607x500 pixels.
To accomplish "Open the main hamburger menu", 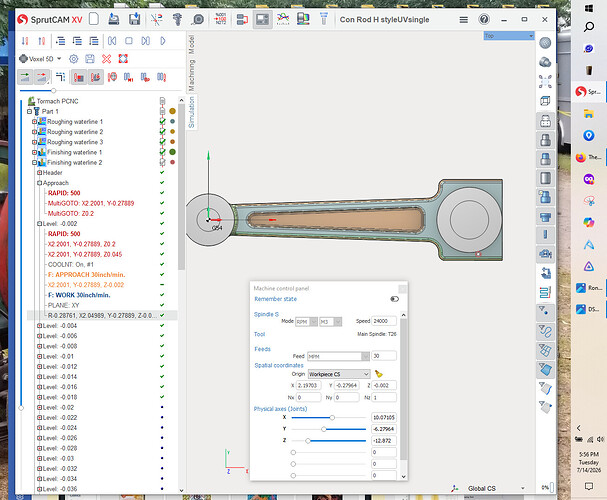I will click(x=463, y=19).
